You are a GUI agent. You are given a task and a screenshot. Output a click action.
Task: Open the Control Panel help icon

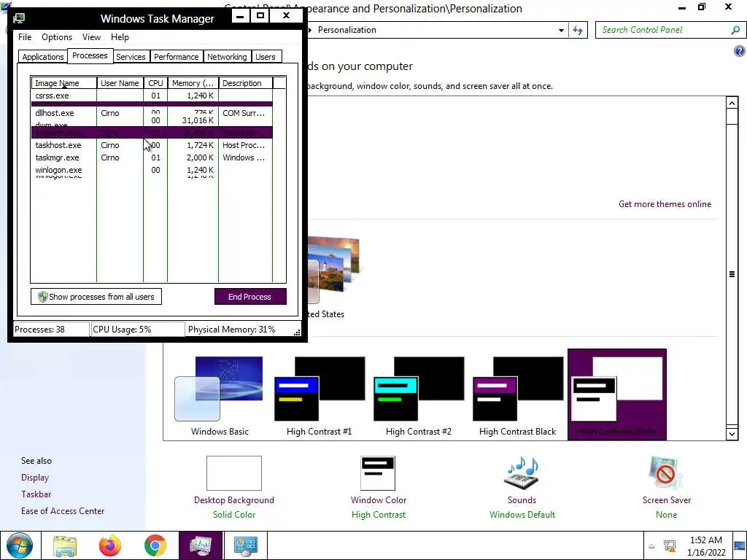(x=739, y=51)
